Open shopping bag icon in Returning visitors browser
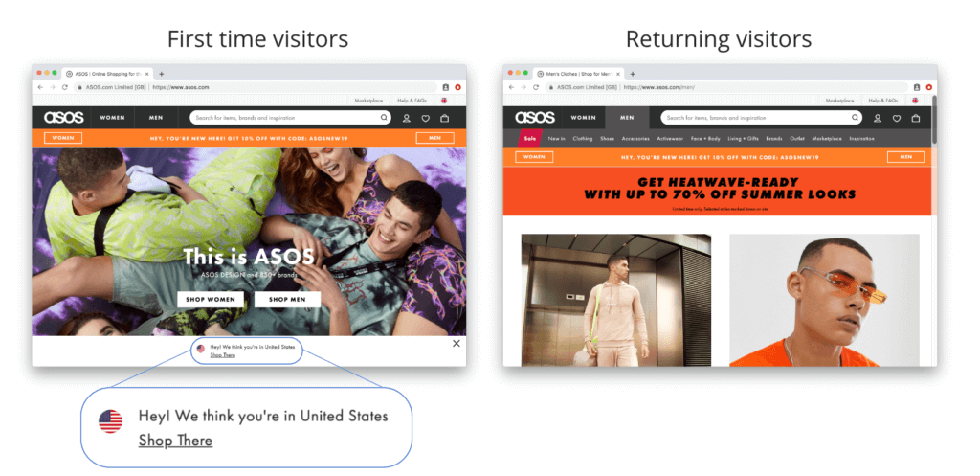Image resolution: width=980 pixels, height=476 pixels. click(x=916, y=118)
